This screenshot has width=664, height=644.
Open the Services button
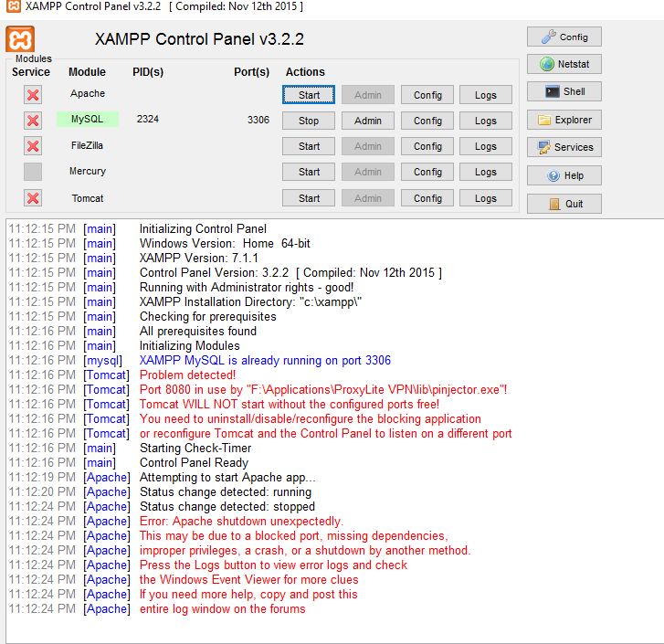564,147
